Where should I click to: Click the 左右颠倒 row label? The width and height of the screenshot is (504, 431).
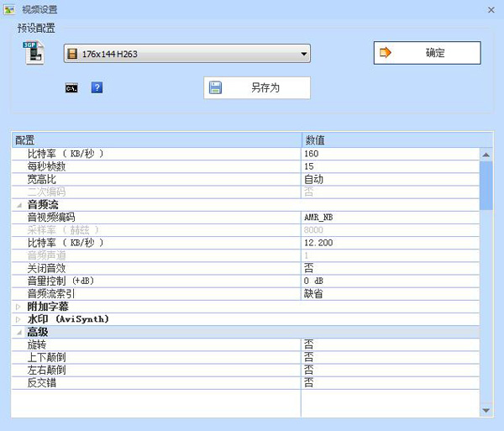pos(46,371)
